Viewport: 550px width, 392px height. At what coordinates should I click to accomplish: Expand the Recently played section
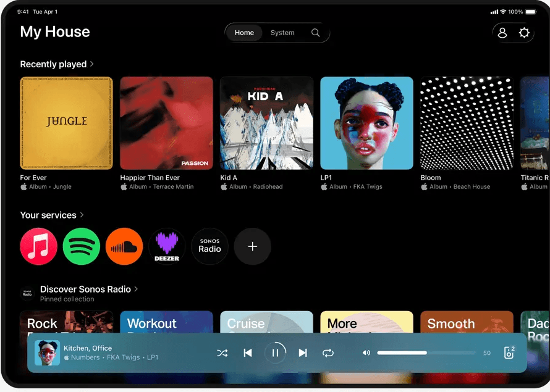coord(56,64)
